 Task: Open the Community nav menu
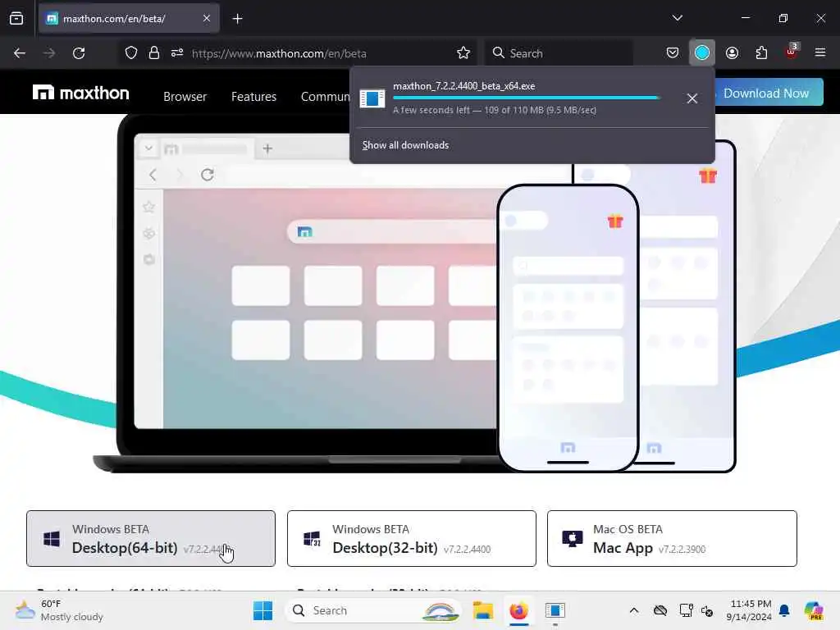click(x=325, y=97)
